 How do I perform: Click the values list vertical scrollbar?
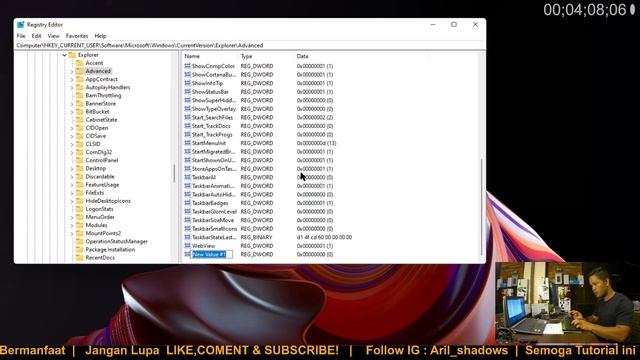point(481,206)
